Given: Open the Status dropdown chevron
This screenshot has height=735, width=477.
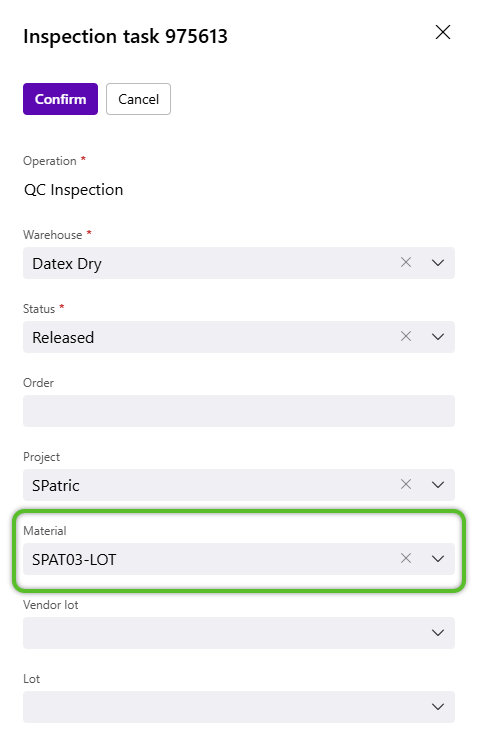Looking at the screenshot, I should [x=438, y=337].
